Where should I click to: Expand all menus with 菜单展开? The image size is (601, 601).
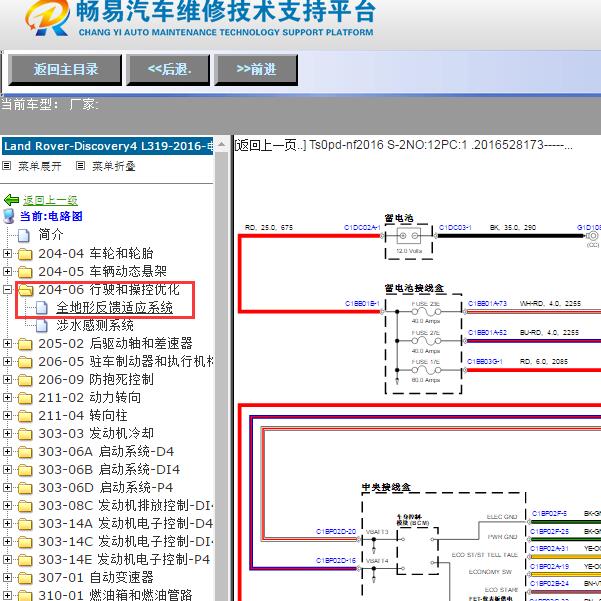click(x=39, y=166)
